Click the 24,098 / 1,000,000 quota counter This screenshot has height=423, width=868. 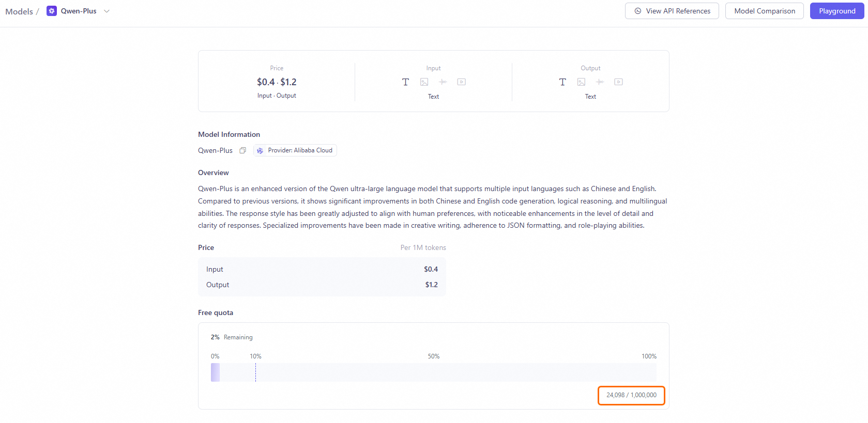click(x=631, y=395)
